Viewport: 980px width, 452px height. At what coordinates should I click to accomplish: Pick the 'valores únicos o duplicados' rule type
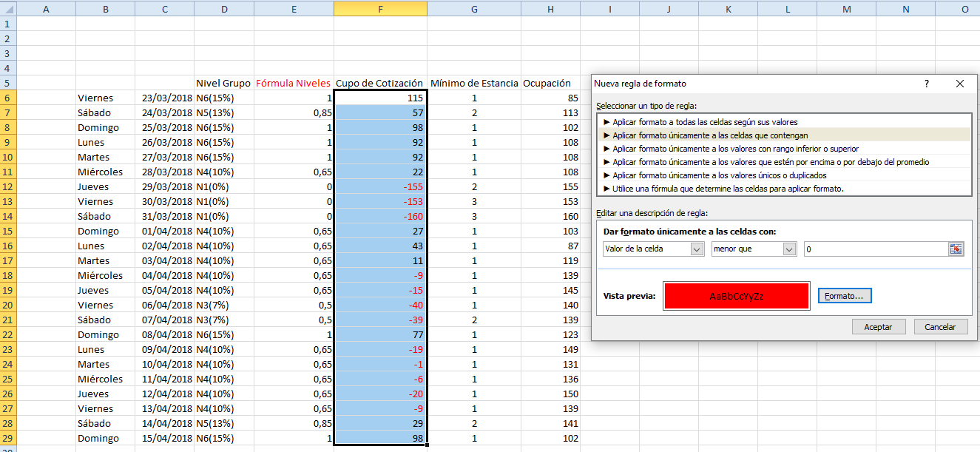pos(719,175)
